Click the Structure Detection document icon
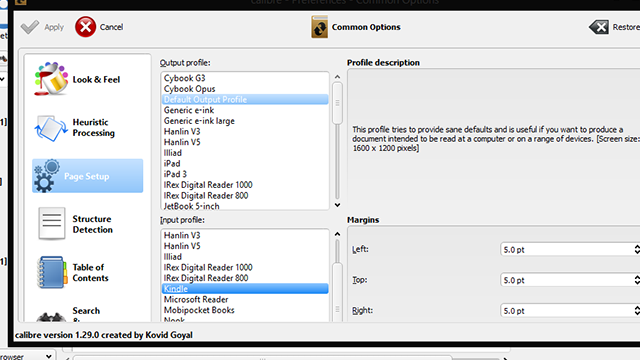The width and height of the screenshot is (640, 360). [51, 223]
